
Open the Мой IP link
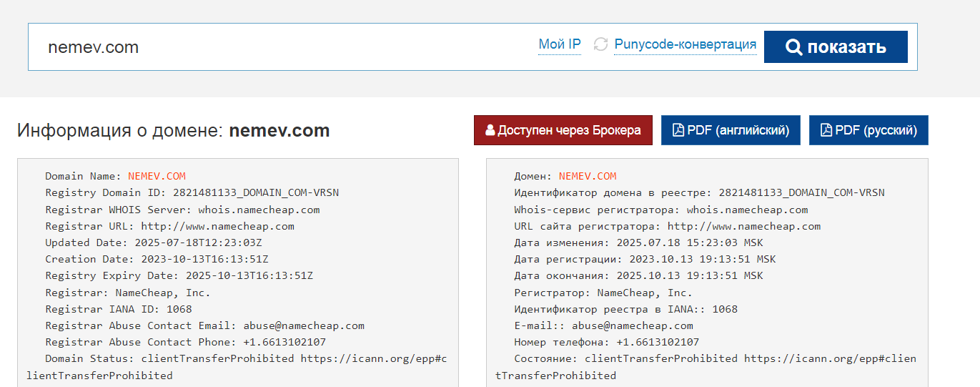(560, 44)
